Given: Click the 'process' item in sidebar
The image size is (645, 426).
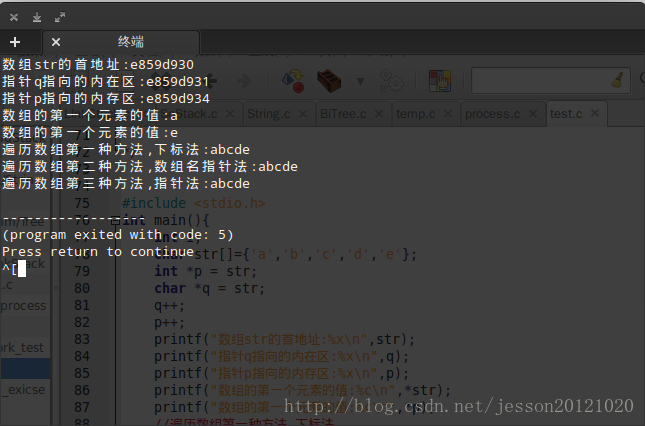Looking at the screenshot, I should click(23, 306).
